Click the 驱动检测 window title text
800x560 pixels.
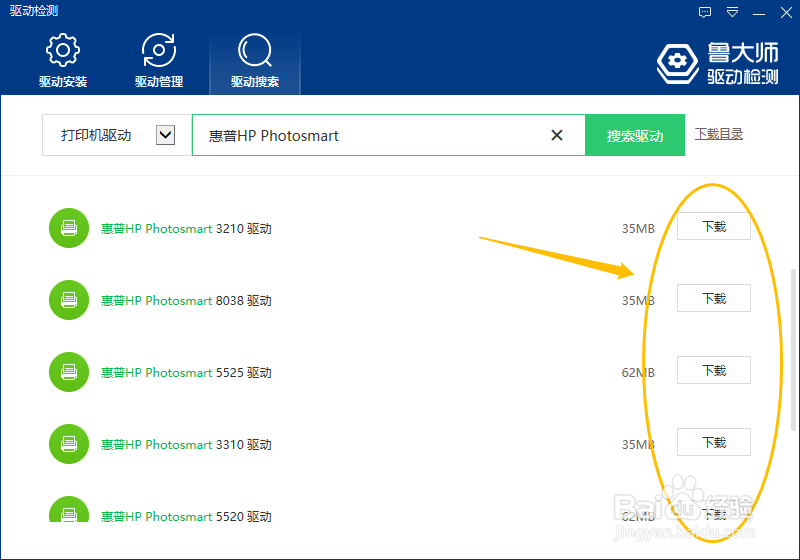pos(34,11)
